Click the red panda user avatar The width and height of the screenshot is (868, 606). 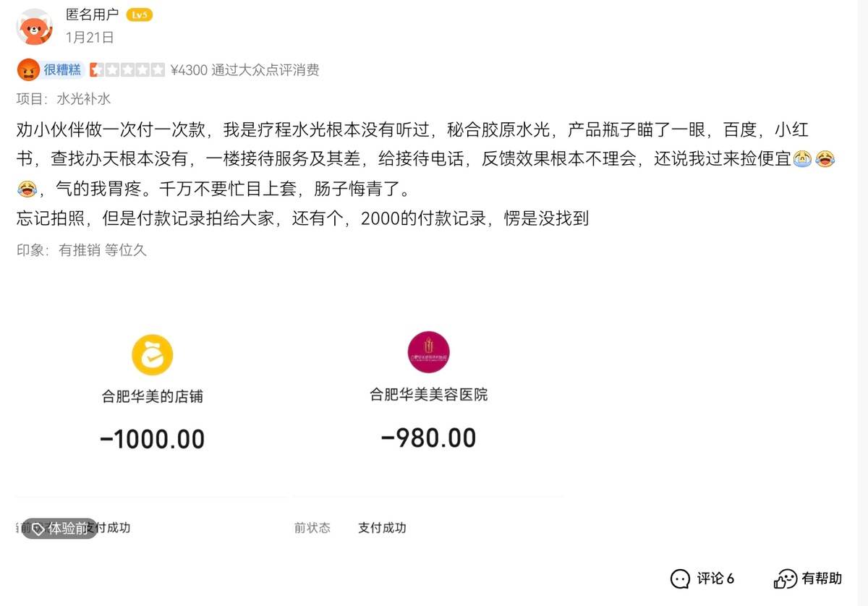point(34,27)
